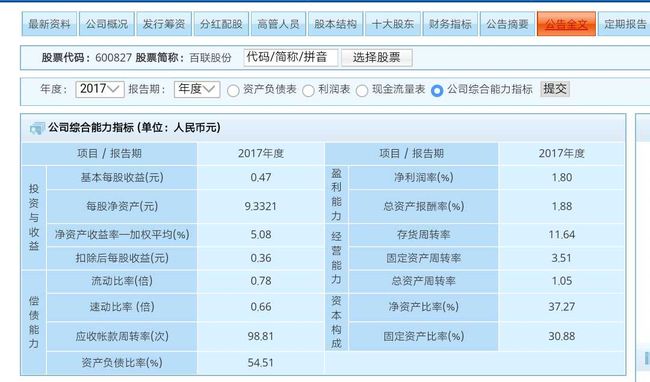Select the 利润表 radio button
Viewport: 650px width, 382px height.
[308, 91]
